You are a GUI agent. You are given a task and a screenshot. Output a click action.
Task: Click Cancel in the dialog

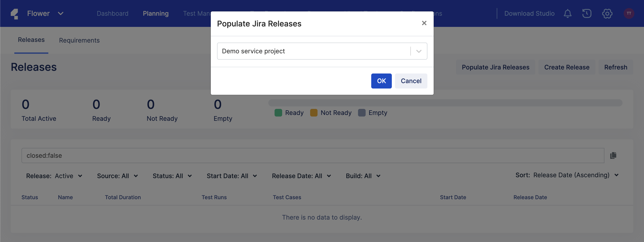411,81
